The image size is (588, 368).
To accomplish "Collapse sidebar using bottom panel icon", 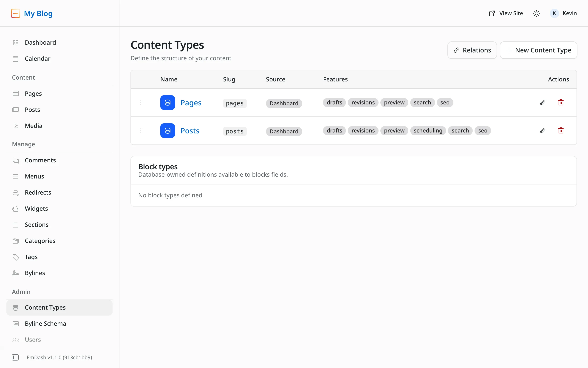I will pos(15,357).
